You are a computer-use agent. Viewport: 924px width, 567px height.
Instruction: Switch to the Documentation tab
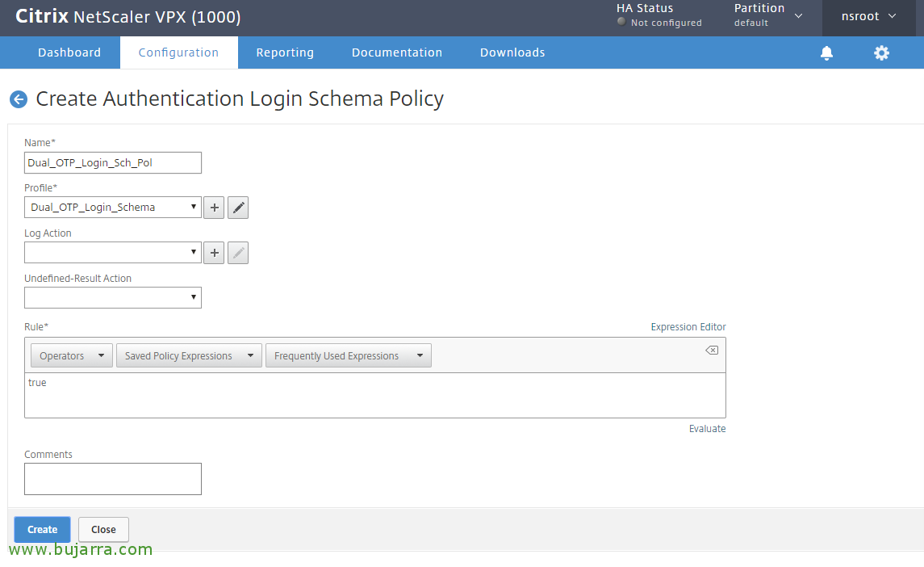coord(397,52)
